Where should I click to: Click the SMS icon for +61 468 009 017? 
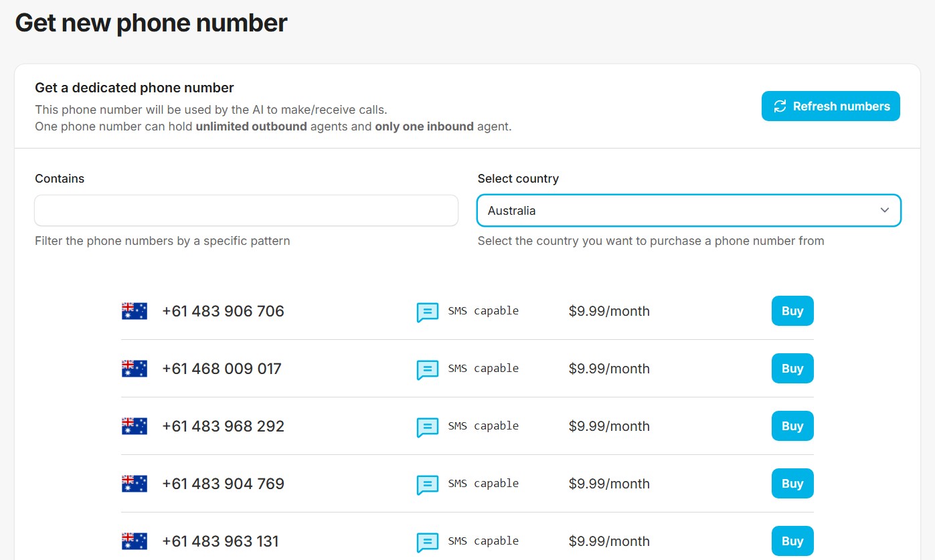428,369
